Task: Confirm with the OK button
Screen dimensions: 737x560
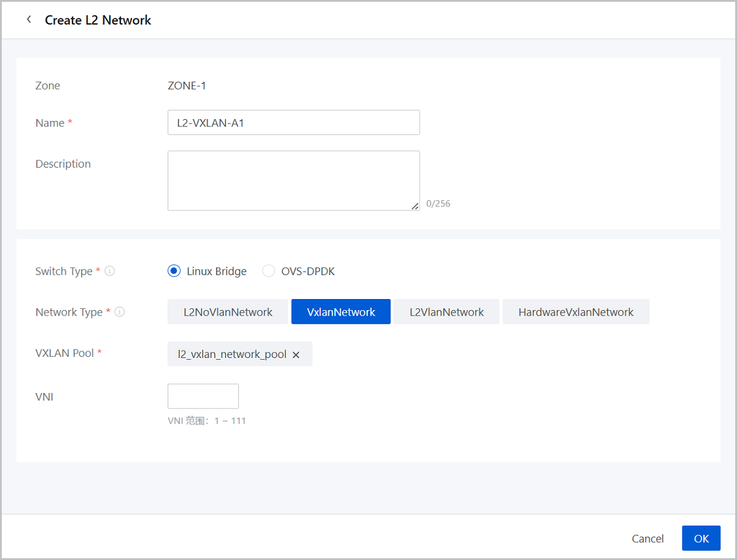Action: pos(701,539)
